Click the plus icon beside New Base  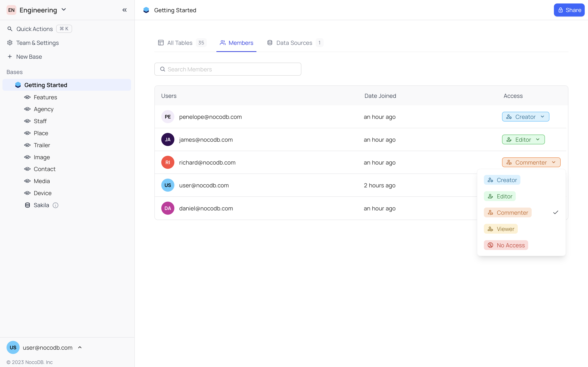[x=10, y=56]
